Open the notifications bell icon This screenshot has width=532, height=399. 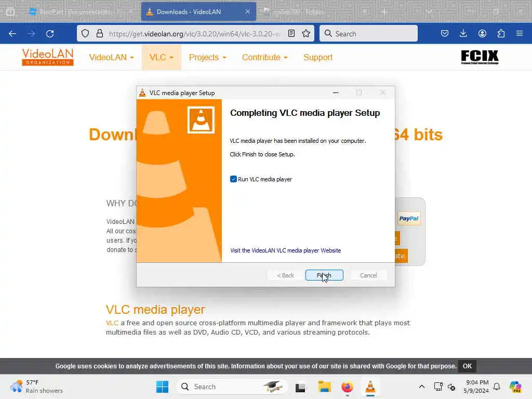(497, 387)
